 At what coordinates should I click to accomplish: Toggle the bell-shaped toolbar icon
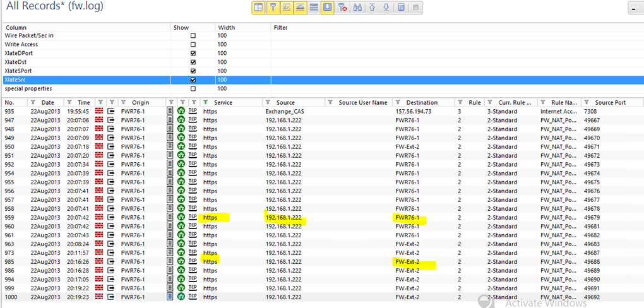click(x=300, y=8)
